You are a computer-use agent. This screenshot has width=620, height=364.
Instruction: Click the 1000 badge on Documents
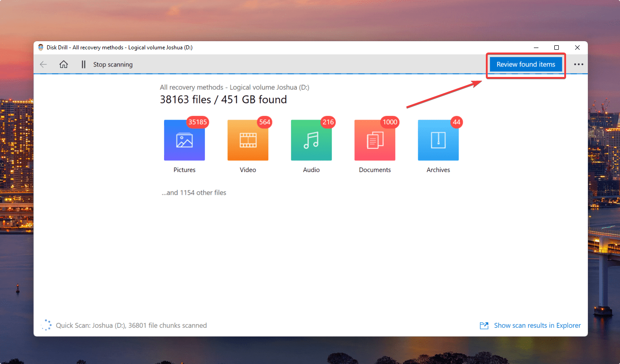[390, 122]
